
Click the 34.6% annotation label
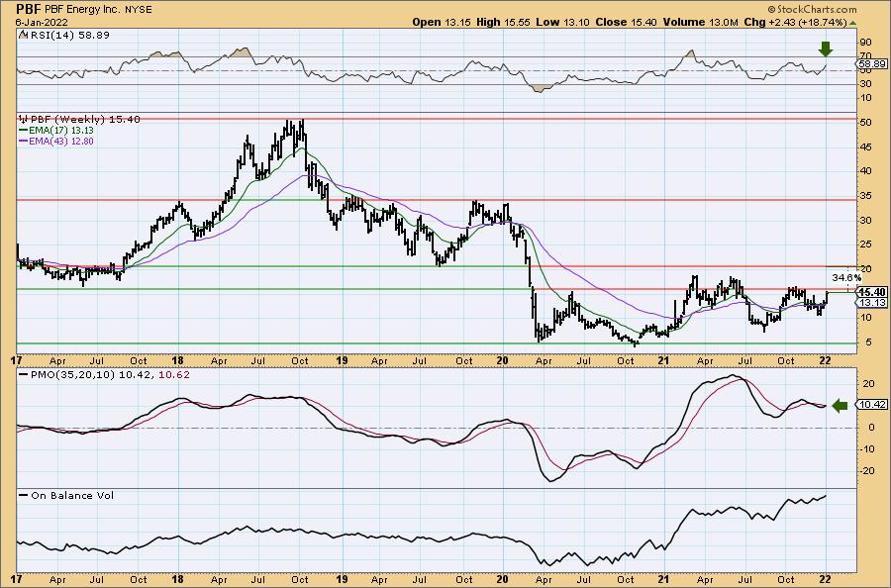click(x=846, y=278)
